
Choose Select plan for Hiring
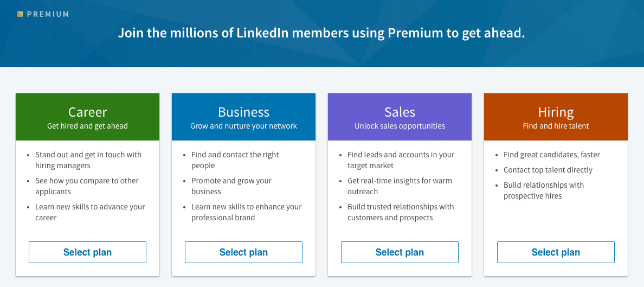556,252
